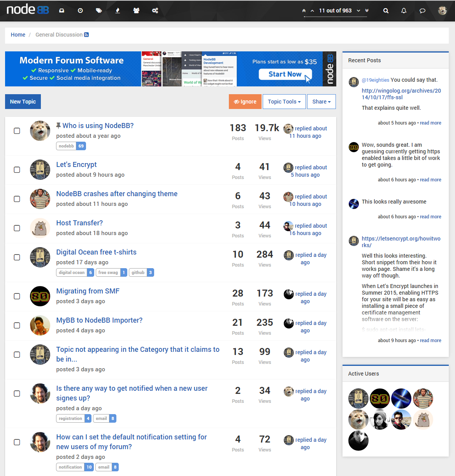Open the Users group icon

click(136, 11)
